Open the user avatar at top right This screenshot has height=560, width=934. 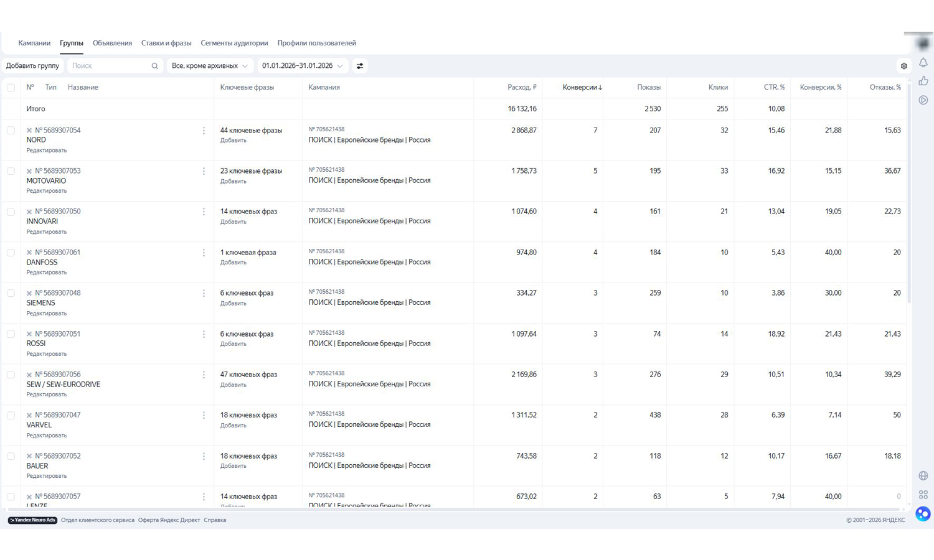[923, 44]
